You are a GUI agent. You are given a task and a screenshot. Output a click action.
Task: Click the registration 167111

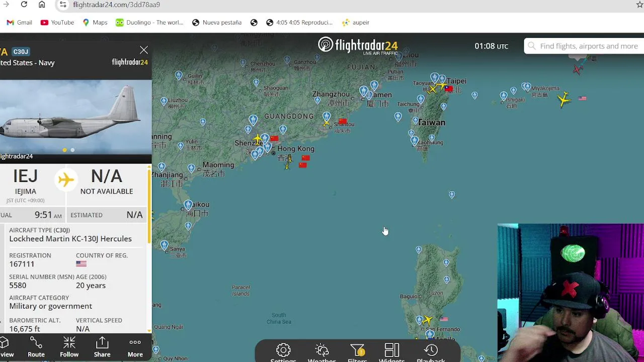tap(22, 264)
